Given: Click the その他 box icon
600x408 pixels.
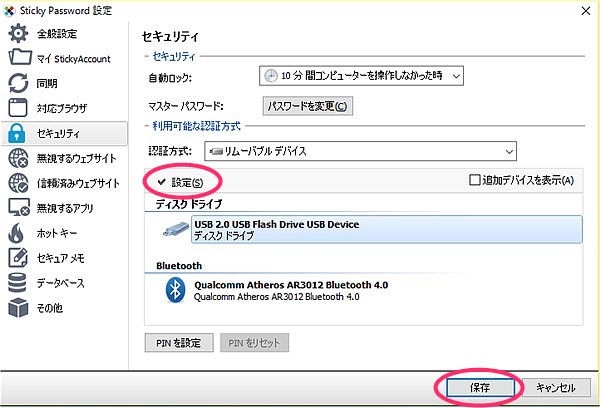Looking at the screenshot, I should click(18, 308).
